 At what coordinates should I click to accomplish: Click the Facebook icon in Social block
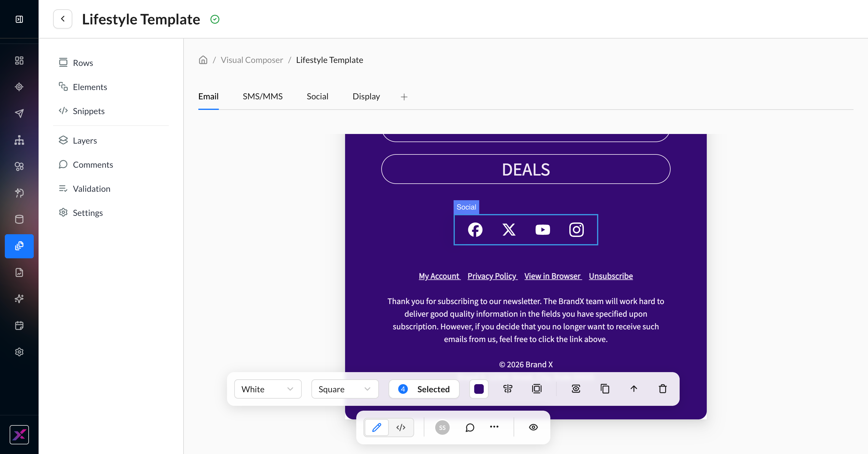(x=475, y=230)
